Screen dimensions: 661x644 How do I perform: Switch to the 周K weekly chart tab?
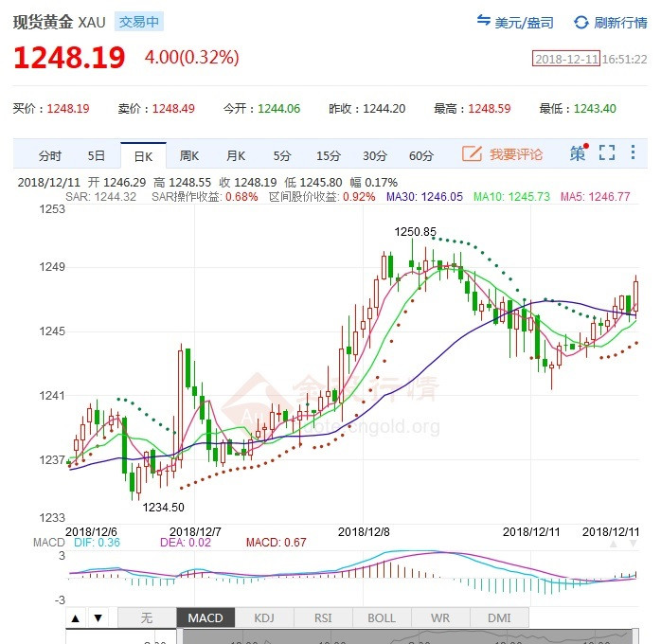(189, 155)
